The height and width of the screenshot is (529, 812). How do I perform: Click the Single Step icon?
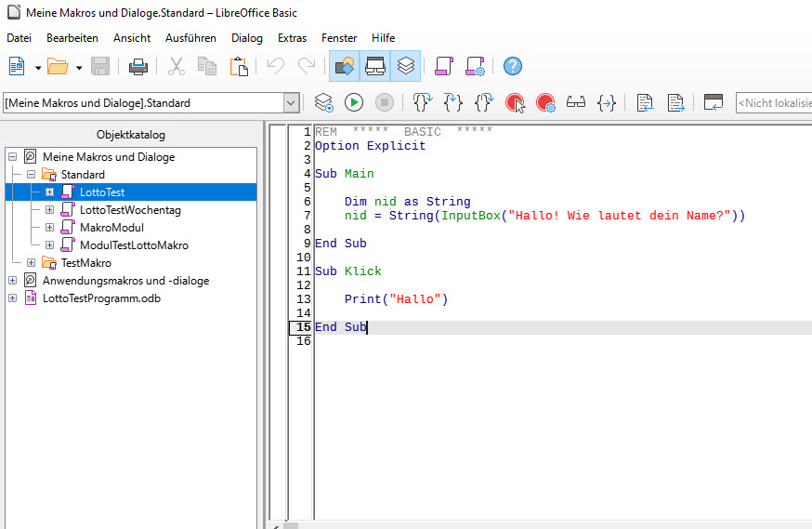[x=453, y=102]
